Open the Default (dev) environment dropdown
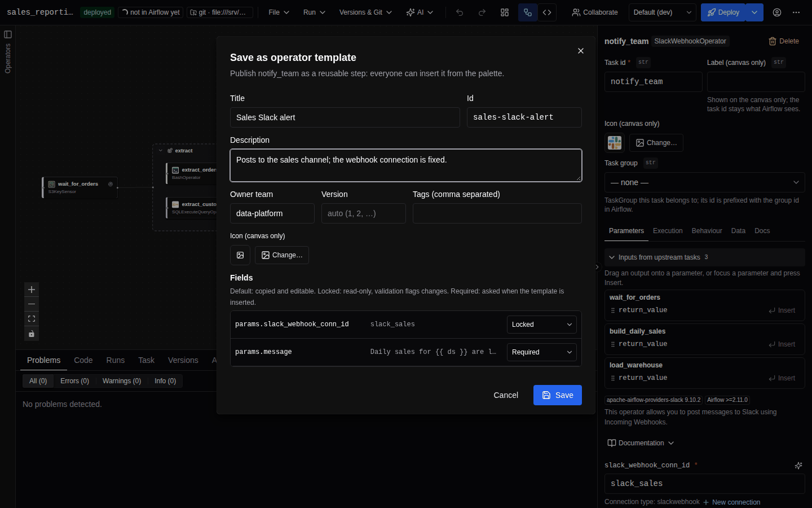Viewport: 812px width, 508px height. (x=663, y=12)
